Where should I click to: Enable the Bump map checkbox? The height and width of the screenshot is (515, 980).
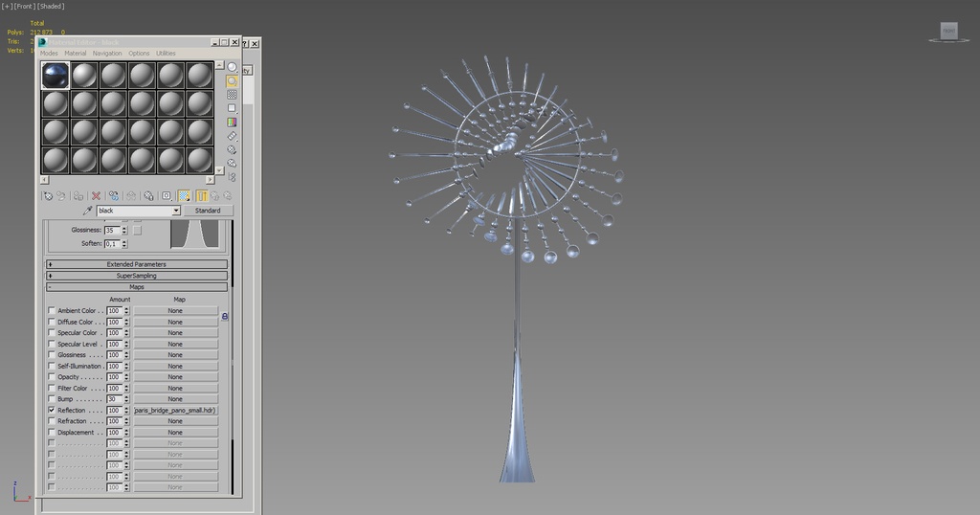click(52, 399)
